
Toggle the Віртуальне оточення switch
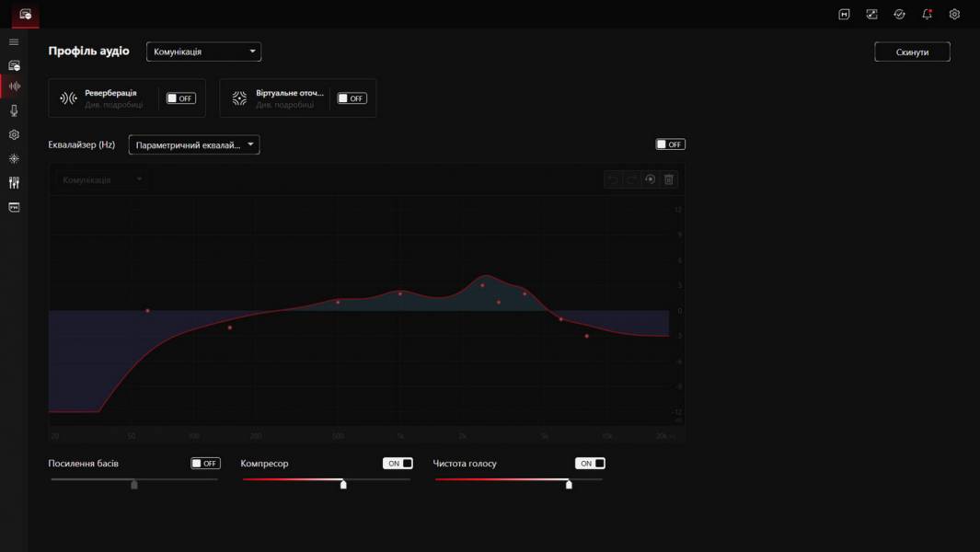[352, 98]
